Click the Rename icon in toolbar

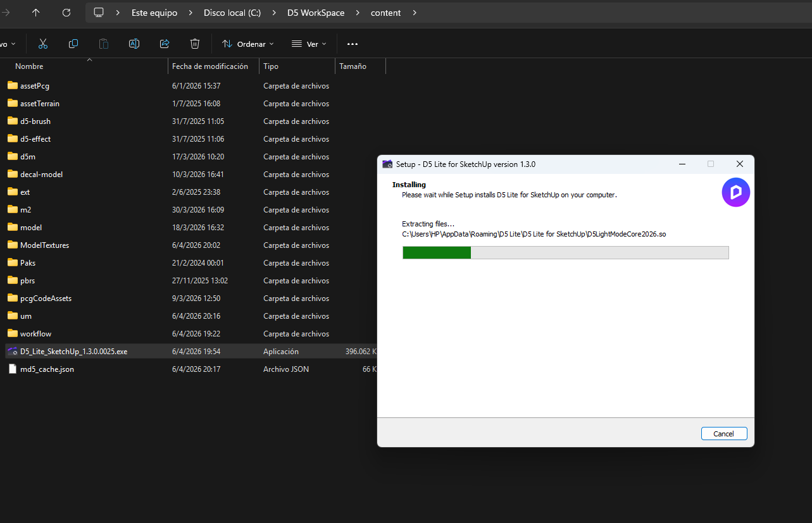[134, 44]
